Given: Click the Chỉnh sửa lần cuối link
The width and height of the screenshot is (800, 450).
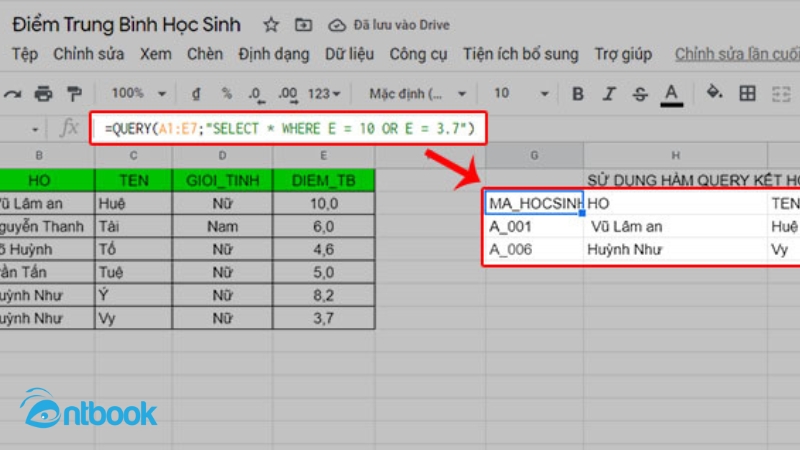Looking at the screenshot, I should tap(736, 54).
